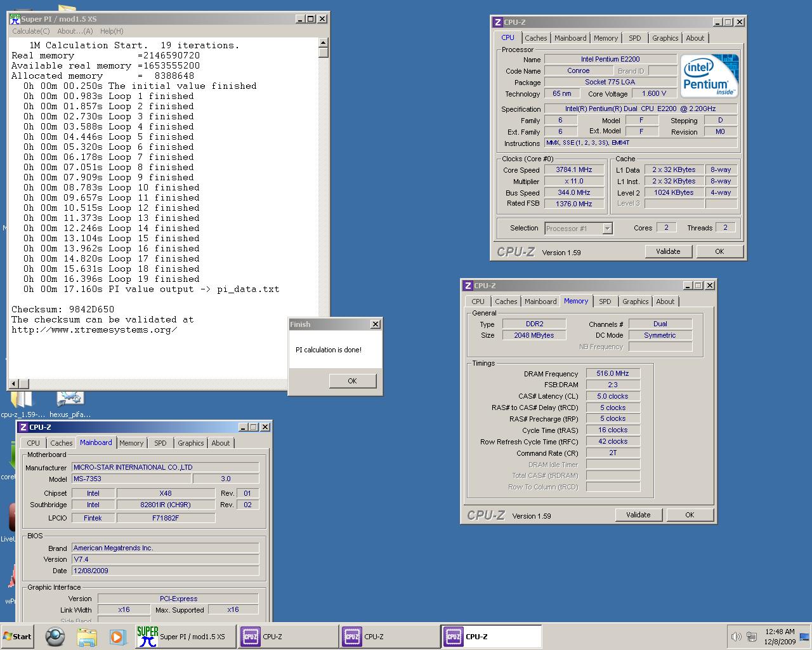Close the Finish dialog with X
The height and width of the screenshot is (650, 812).
click(376, 324)
